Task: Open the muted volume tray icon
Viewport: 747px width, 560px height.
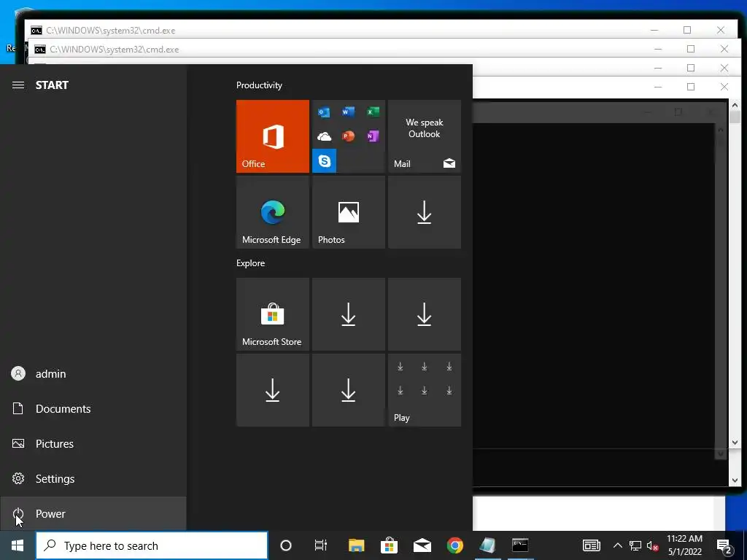Action: [x=653, y=545]
